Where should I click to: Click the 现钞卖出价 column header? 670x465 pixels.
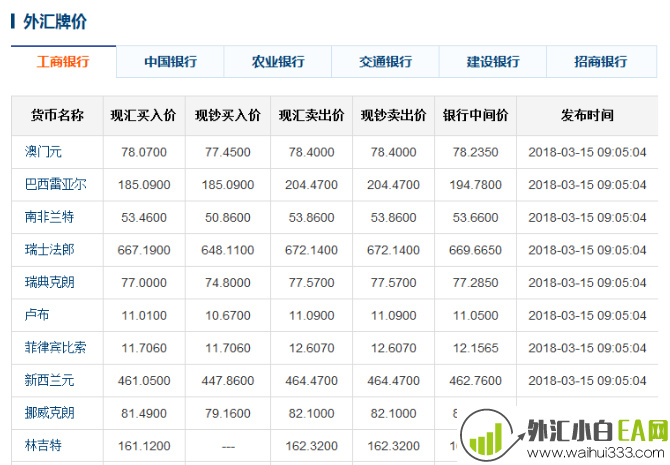(x=394, y=115)
